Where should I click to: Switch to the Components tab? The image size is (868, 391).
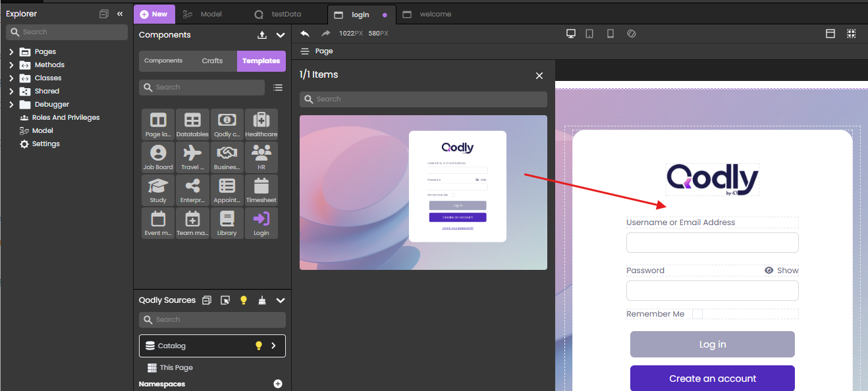point(163,61)
